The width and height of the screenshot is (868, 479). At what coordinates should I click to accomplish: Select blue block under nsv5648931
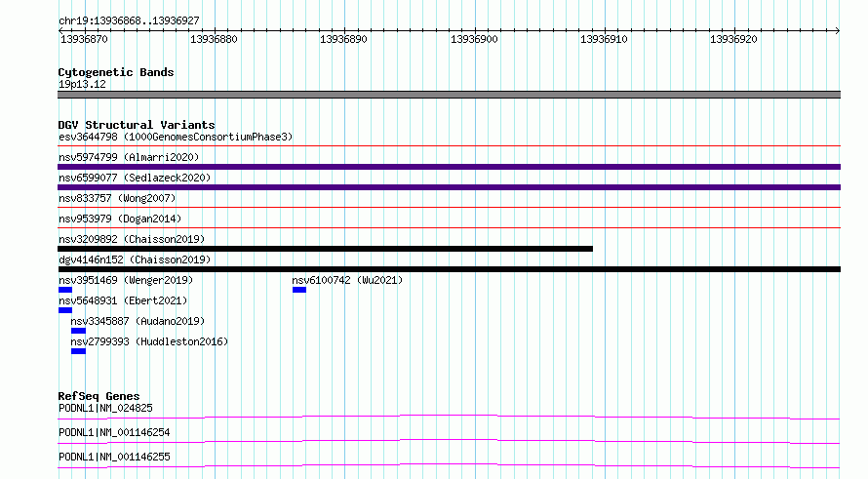point(65,310)
